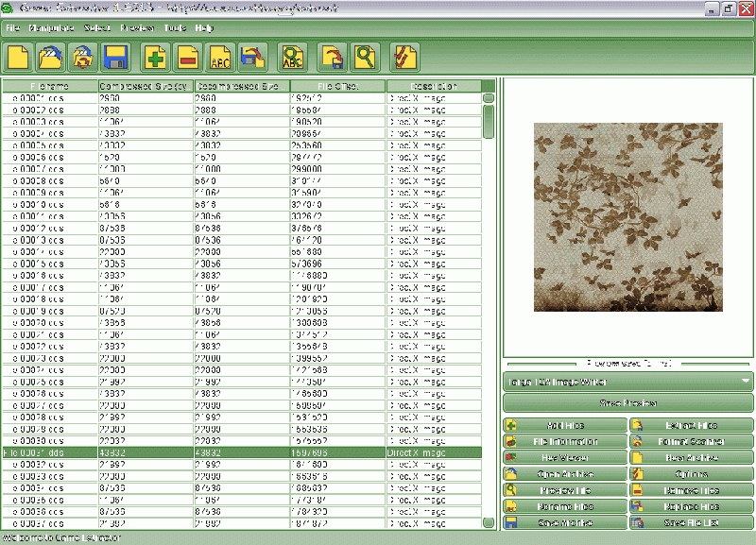The height and width of the screenshot is (545, 756).
Task: Click the Format Scanner button in side panel
Action: pyautogui.click(x=691, y=442)
